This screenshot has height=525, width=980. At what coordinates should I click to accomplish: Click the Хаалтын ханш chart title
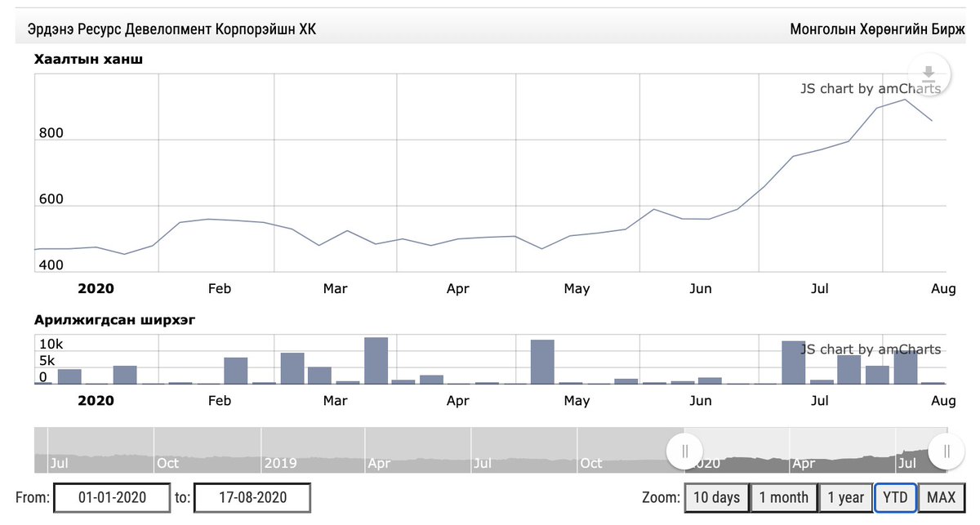(88, 59)
